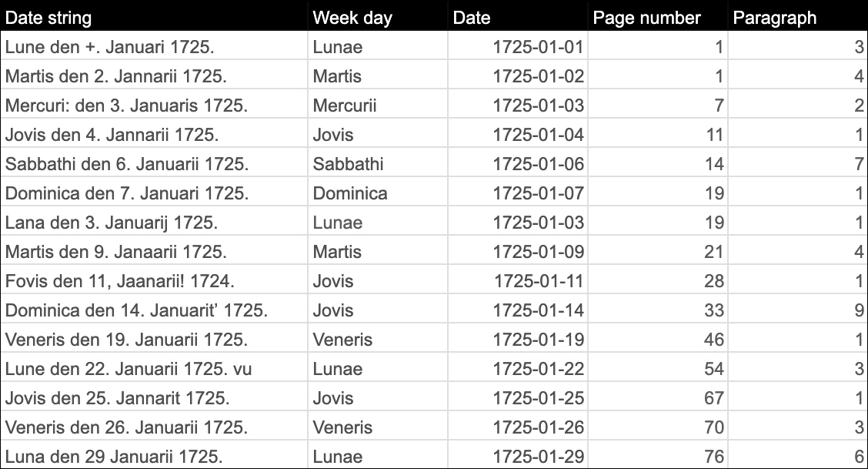Image resolution: width=868 pixels, height=469 pixels.
Task: Select page number cell 46
Action: [x=657, y=340]
